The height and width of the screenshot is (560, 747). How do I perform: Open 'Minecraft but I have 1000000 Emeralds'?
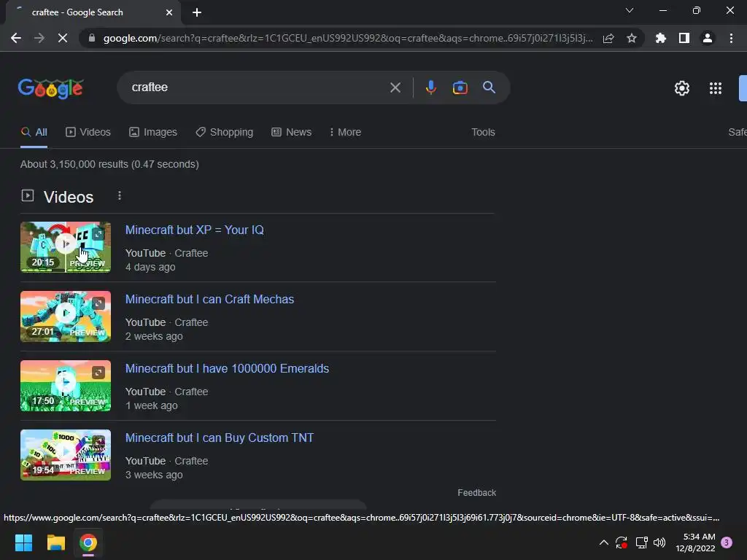[228, 368]
